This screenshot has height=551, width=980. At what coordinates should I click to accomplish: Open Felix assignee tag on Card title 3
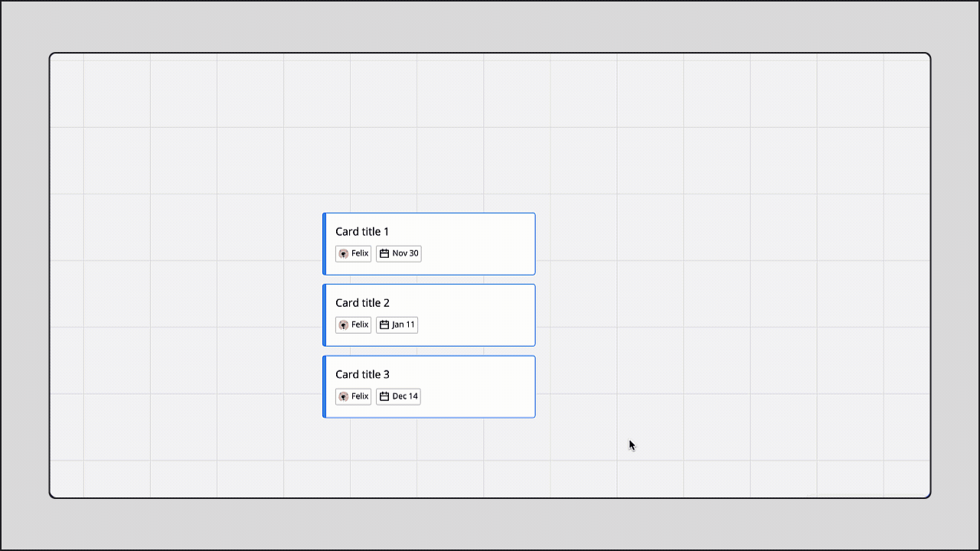[353, 396]
